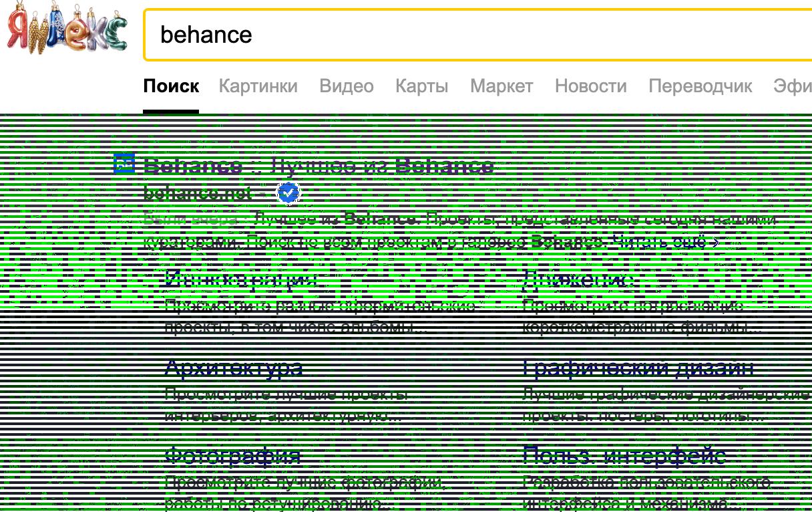
Task: Open the Yandex logo home page
Action: [67, 27]
